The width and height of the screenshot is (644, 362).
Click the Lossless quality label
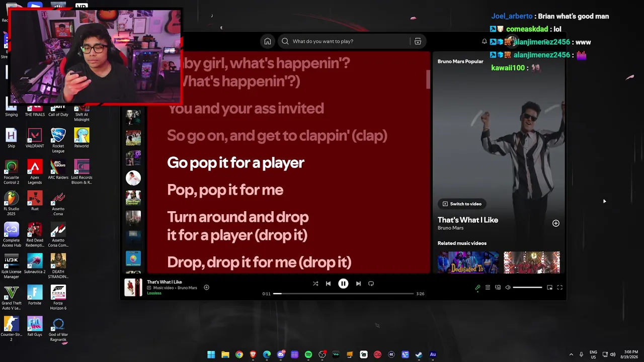click(x=154, y=293)
